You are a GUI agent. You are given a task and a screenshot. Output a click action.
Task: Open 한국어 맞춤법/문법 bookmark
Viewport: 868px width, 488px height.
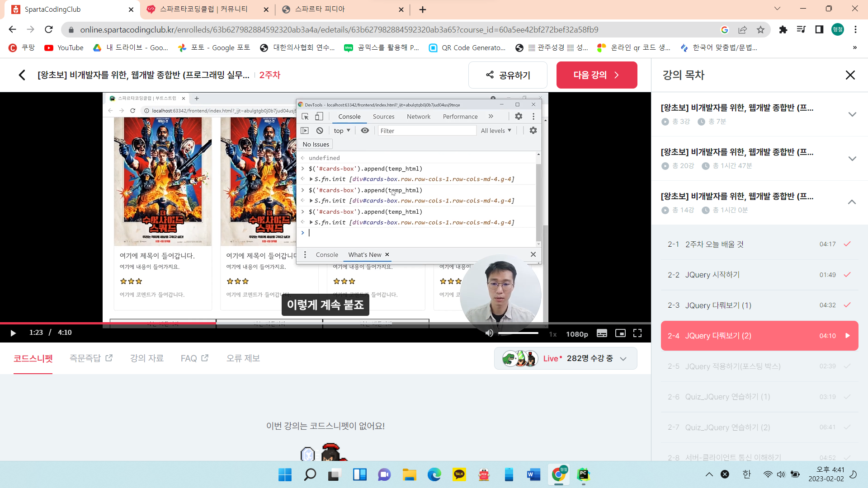[x=719, y=47]
